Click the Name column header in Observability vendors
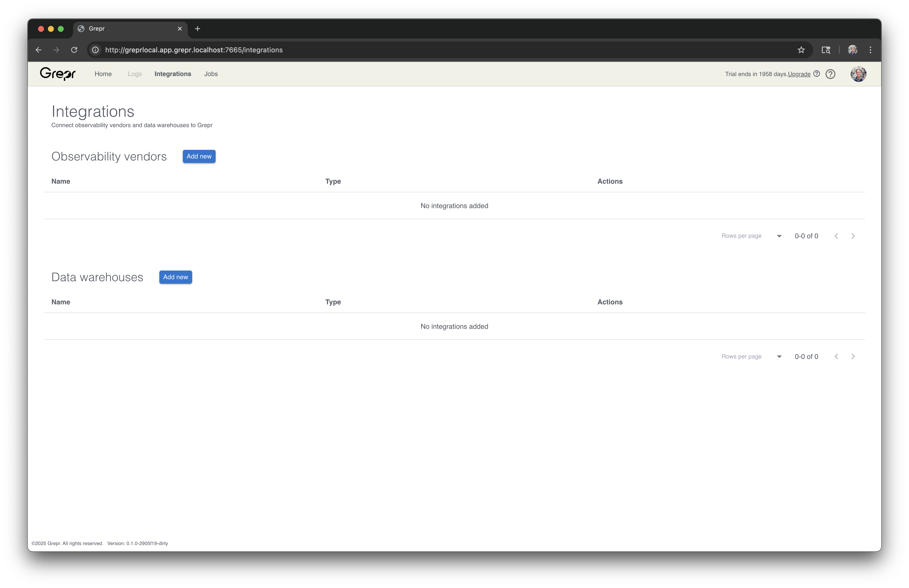The width and height of the screenshot is (909, 588). [x=61, y=181]
